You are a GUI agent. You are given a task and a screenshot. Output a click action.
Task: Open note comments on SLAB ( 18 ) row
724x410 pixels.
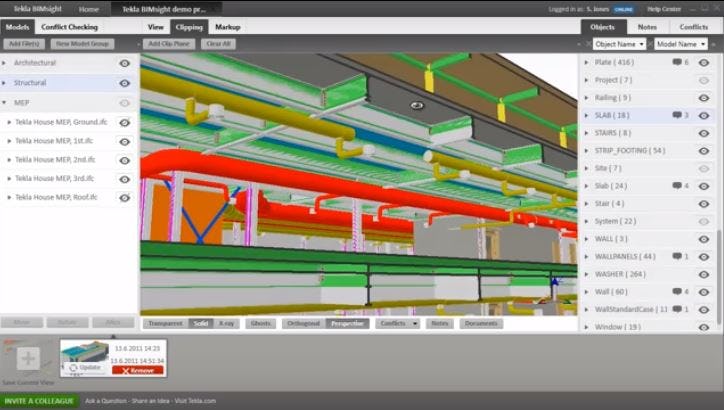(677, 115)
